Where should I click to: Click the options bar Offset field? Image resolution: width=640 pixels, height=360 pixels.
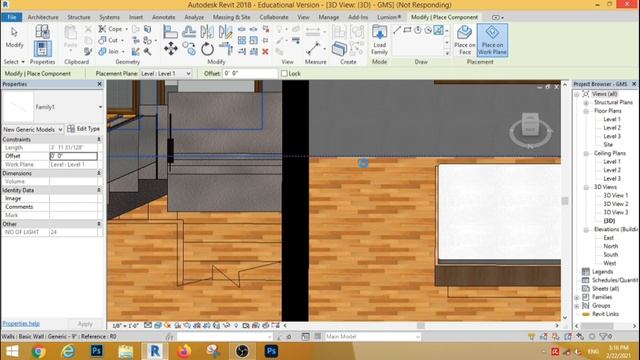click(x=250, y=73)
